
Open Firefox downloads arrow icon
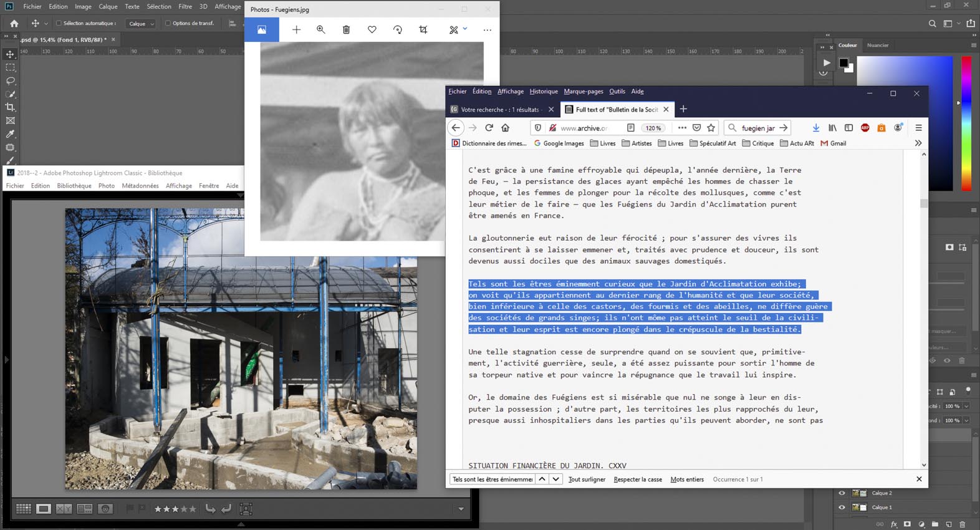click(x=816, y=128)
